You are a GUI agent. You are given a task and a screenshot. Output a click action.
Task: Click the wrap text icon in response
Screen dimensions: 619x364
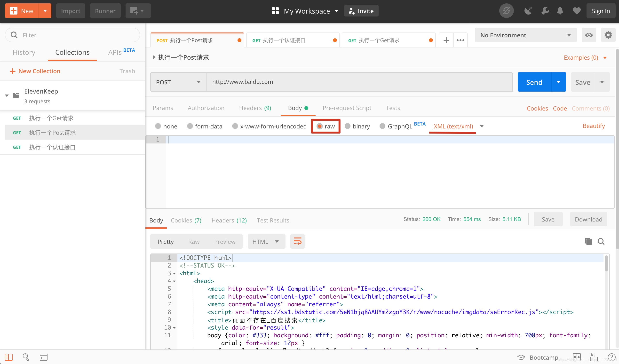[297, 241]
